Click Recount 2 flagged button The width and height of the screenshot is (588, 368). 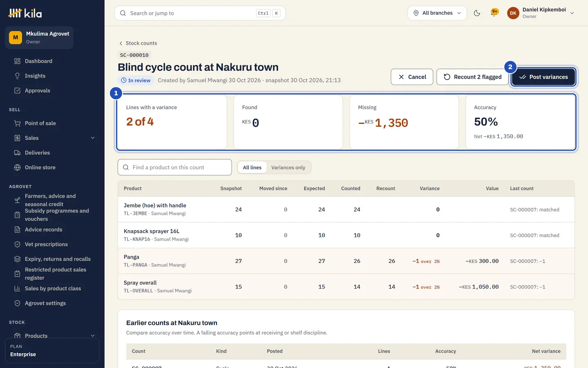(x=472, y=77)
